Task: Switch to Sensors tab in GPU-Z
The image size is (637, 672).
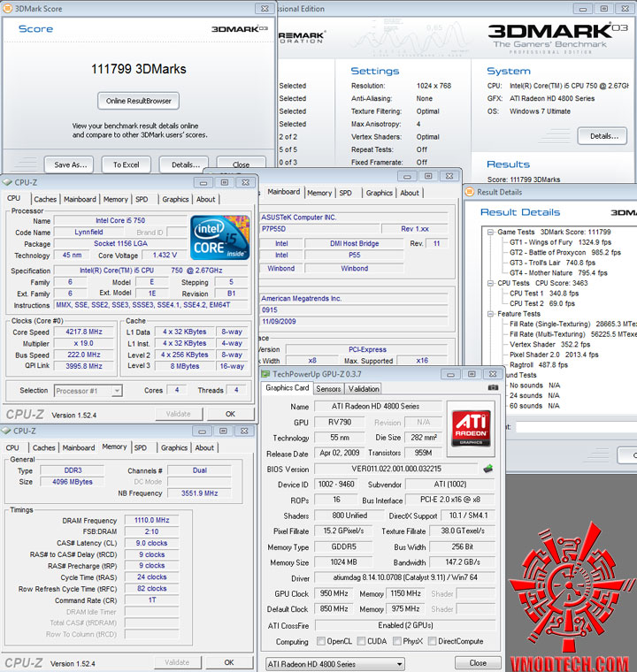Action: tap(328, 389)
